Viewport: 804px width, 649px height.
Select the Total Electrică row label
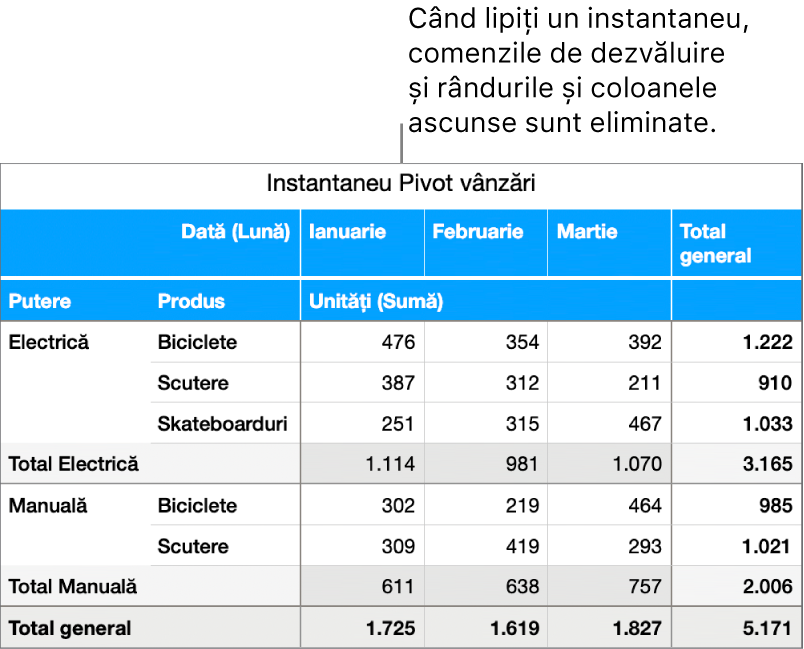click(x=74, y=464)
